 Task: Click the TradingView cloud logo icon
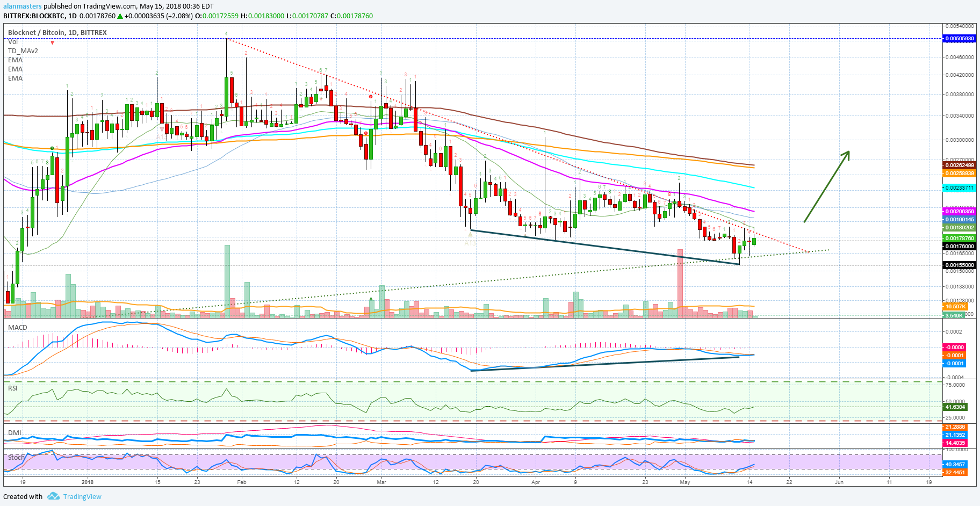pos(53,496)
